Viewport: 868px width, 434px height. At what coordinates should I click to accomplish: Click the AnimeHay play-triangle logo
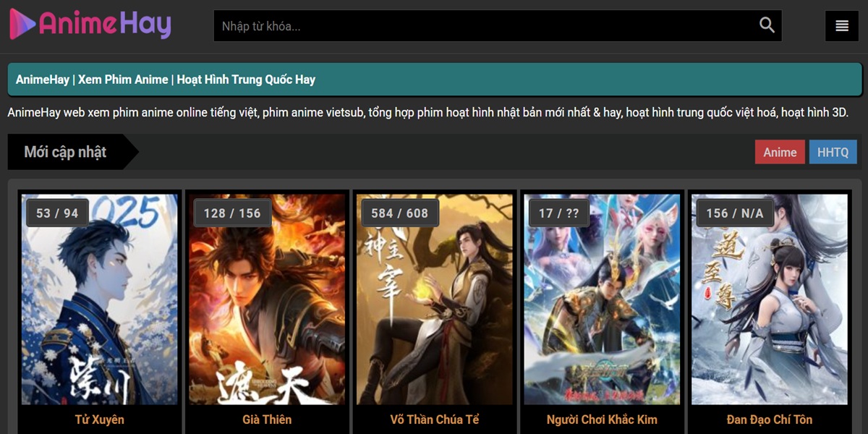22,24
